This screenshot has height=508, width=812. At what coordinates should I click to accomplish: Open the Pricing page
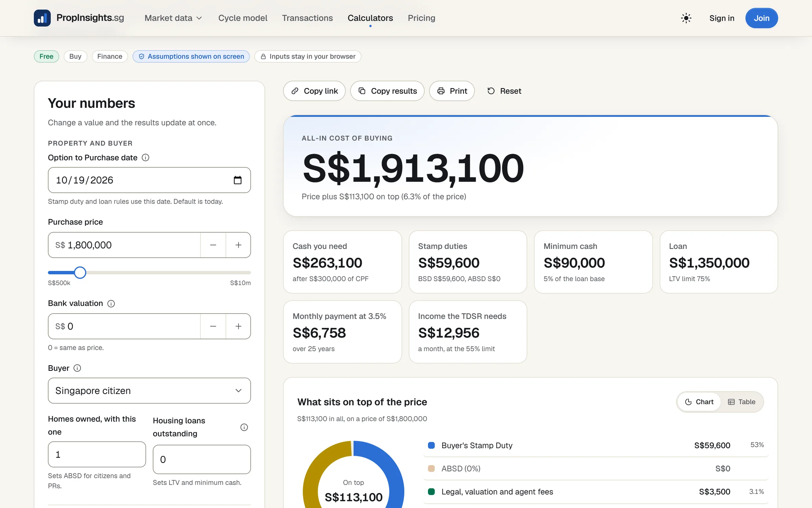[421, 18]
